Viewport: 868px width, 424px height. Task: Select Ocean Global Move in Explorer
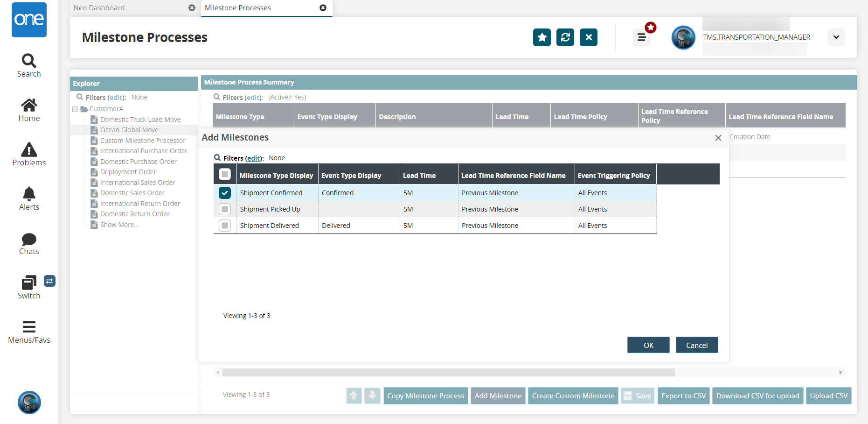click(x=129, y=130)
